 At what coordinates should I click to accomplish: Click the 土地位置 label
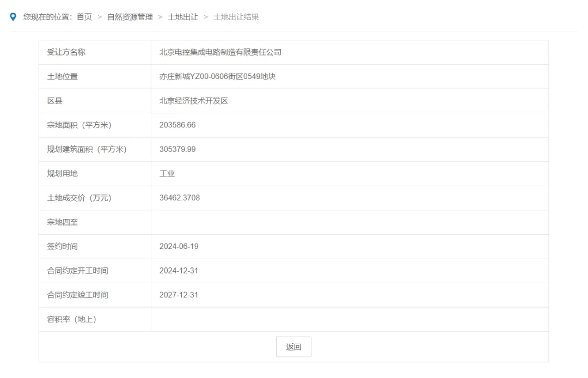[62, 76]
